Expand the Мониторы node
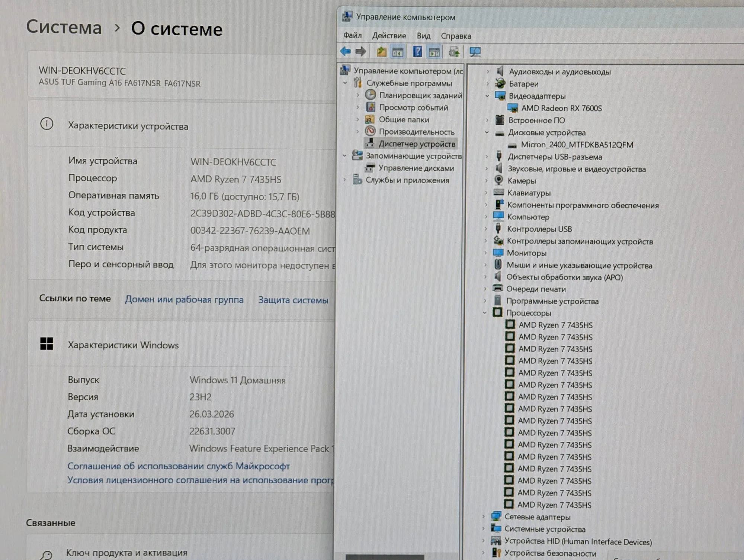 (x=485, y=253)
